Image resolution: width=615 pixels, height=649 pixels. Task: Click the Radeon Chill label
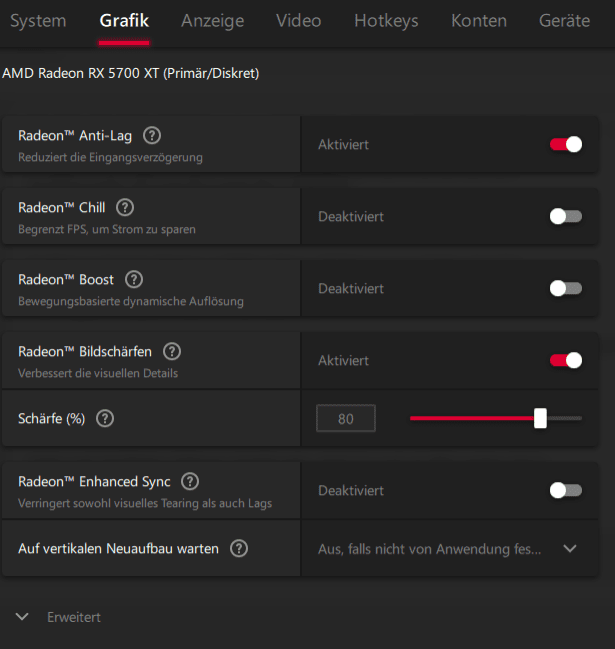[62, 208]
